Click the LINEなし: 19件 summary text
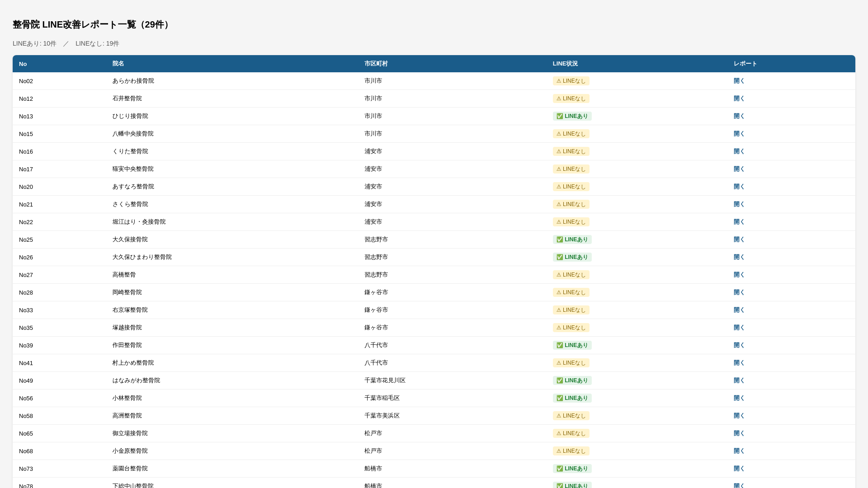The image size is (868, 488). pyautogui.click(x=97, y=43)
